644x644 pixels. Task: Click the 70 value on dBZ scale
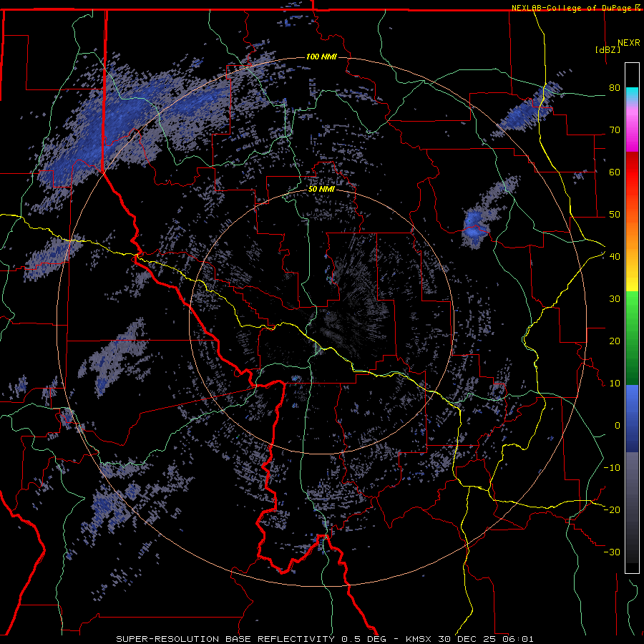pos(615,130)
